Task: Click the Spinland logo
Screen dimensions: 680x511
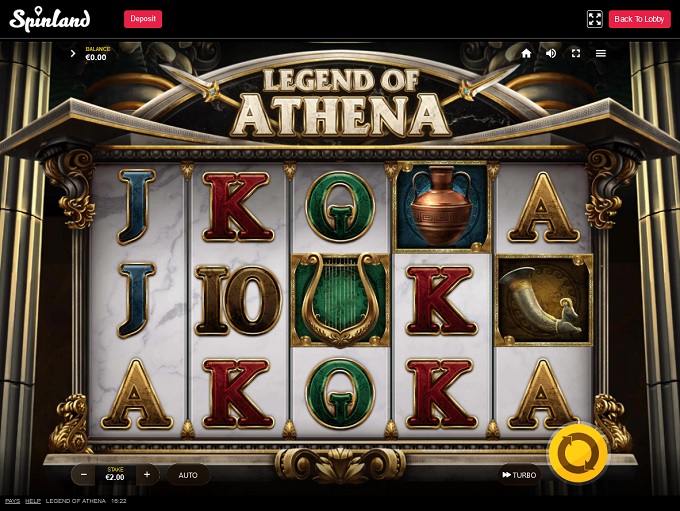Action: click(x=50, y=19)
